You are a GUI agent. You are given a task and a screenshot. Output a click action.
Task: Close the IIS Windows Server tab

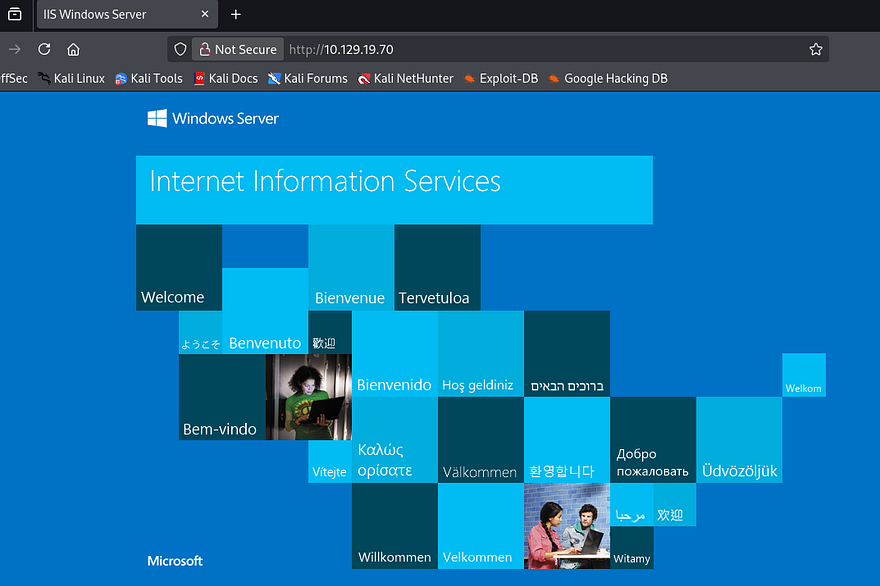point(204,15)
